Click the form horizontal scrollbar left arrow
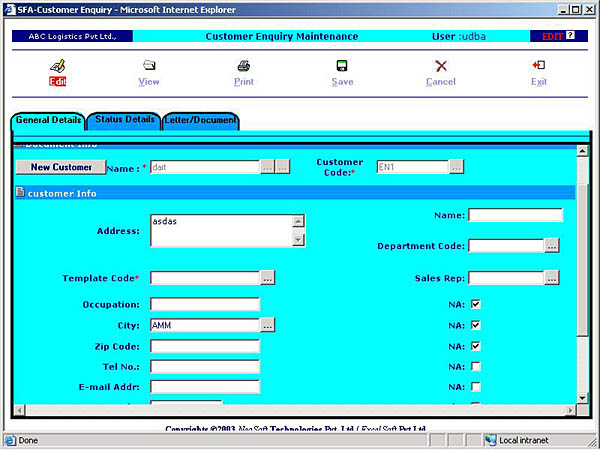The width and height of the screenshot is (600, 450). (20, 410)
